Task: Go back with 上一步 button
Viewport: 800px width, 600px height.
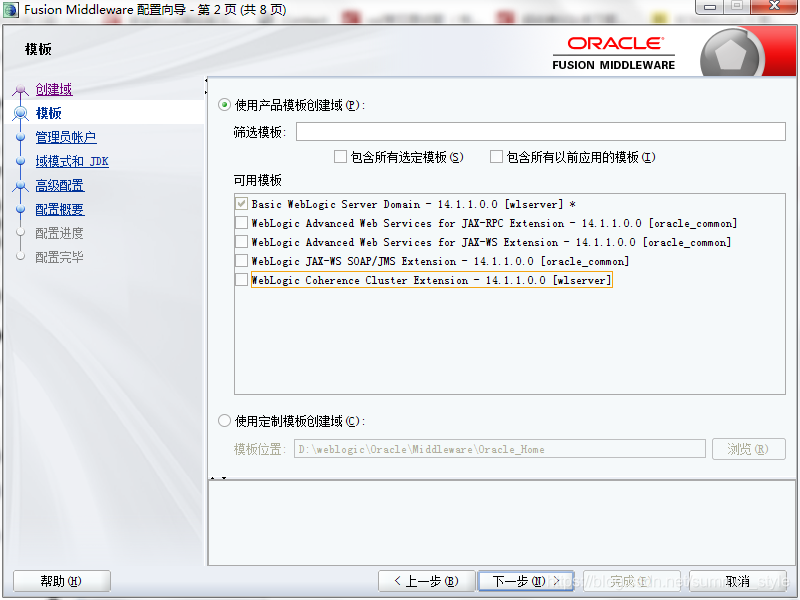Action: (427, 581)
